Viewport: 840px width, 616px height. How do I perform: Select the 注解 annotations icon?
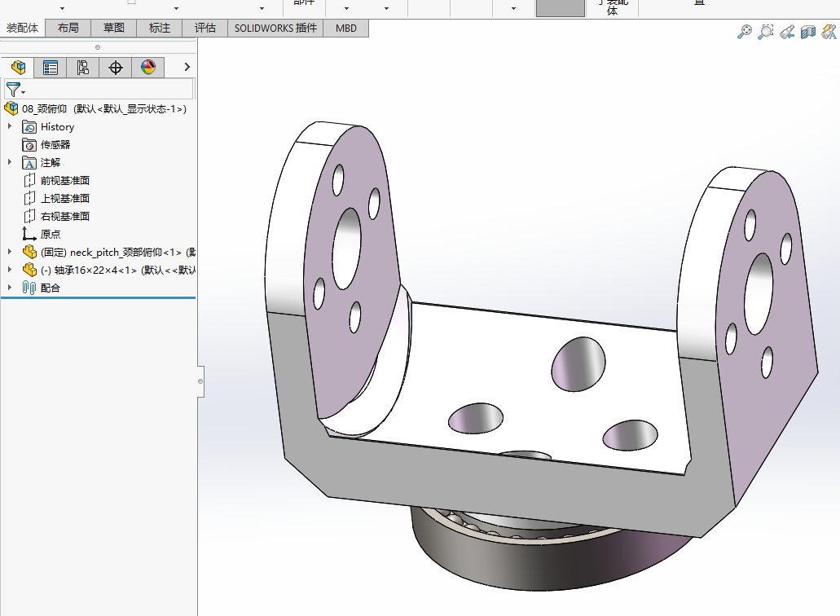click(x=29, y=162)
